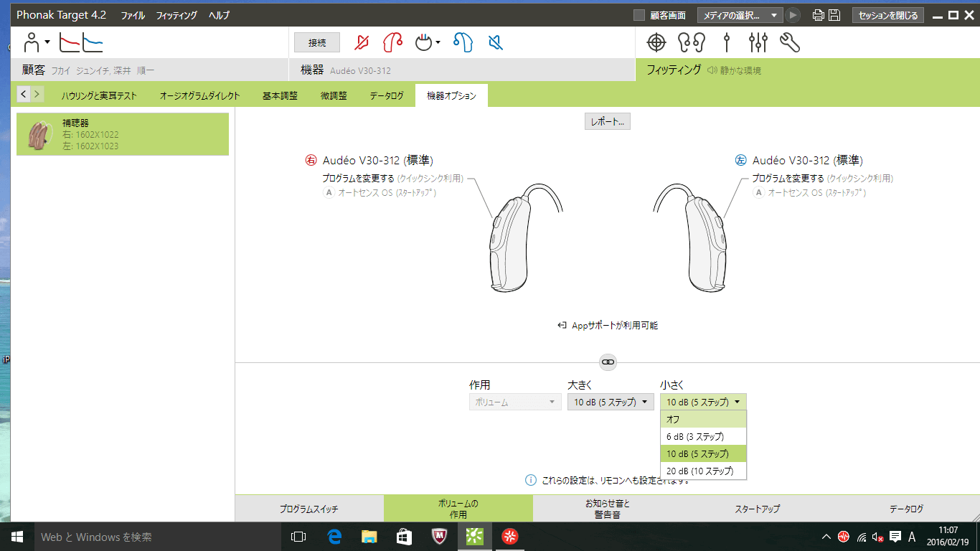This screenshot has width=980, height=551.
Task: Open File Explorer from the taskbar
Action: tap(369, 536)
